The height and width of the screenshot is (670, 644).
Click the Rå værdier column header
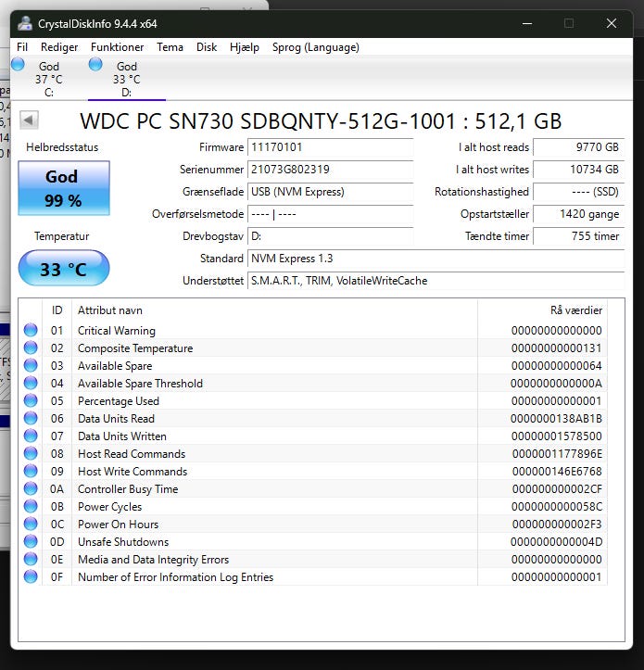click(x=575, y=310)
